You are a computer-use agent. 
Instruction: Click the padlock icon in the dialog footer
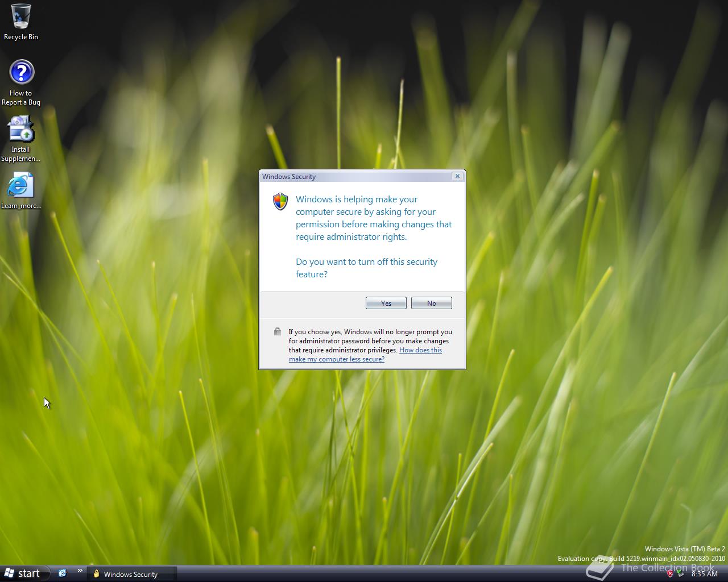(278, 331)
